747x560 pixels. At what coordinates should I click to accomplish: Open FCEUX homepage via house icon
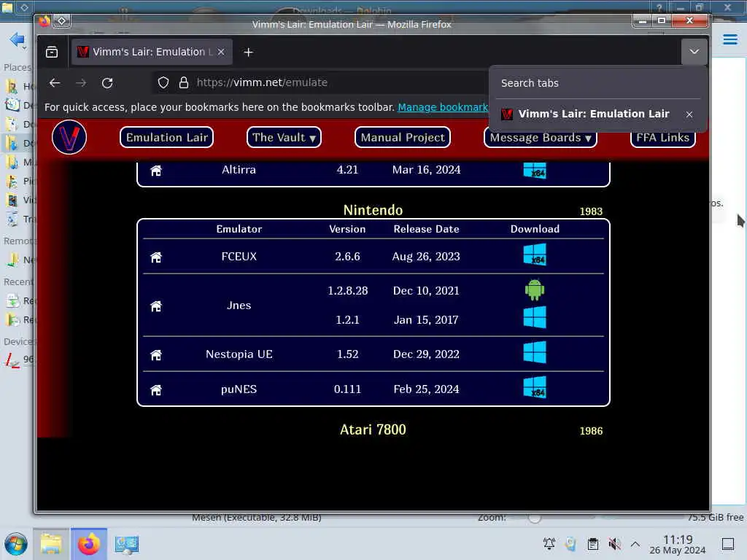[x=156, y=257]
